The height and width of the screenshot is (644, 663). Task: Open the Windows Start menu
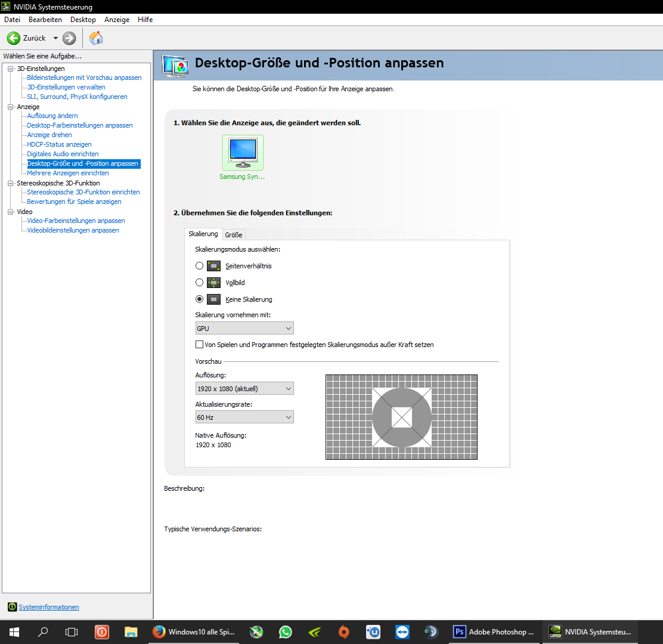coord(14,632)
